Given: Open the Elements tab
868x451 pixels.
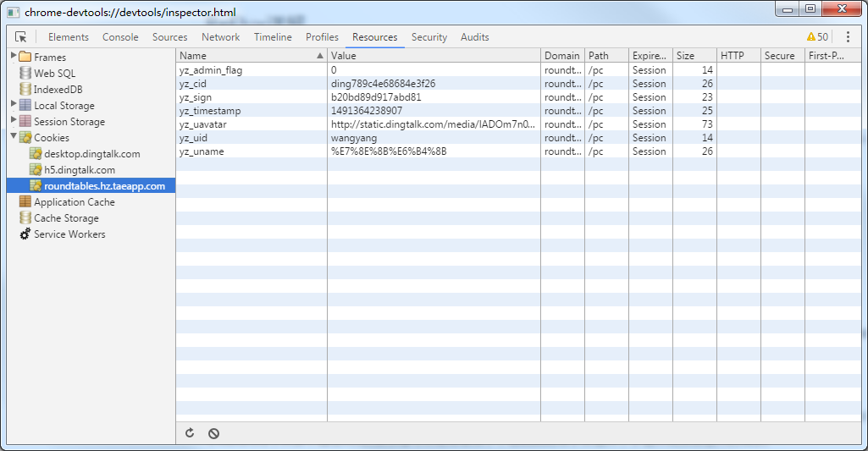Looking at the screenshot, I should point(69,37).
